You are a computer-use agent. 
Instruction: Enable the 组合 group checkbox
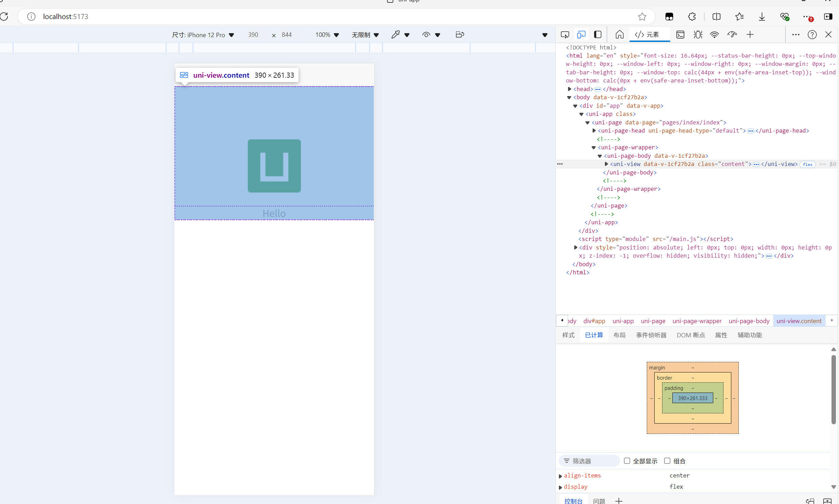[667, 461]
